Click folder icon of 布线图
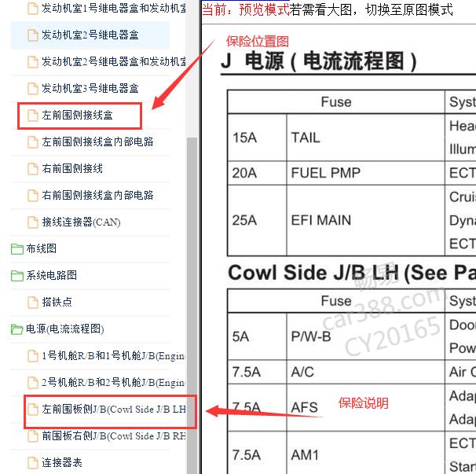This screenshot has height=474, width=476. (x=17, y=249)
